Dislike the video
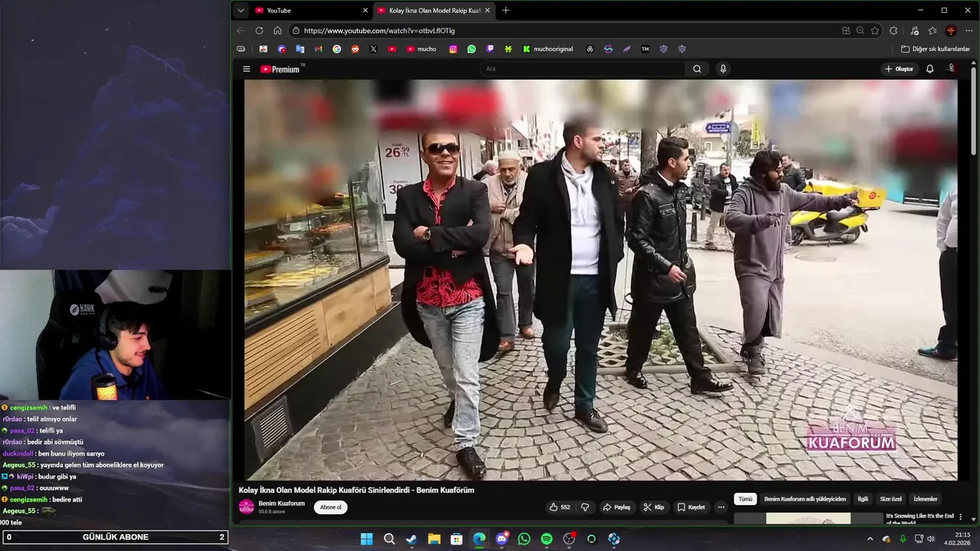 (x=585, y=507)
